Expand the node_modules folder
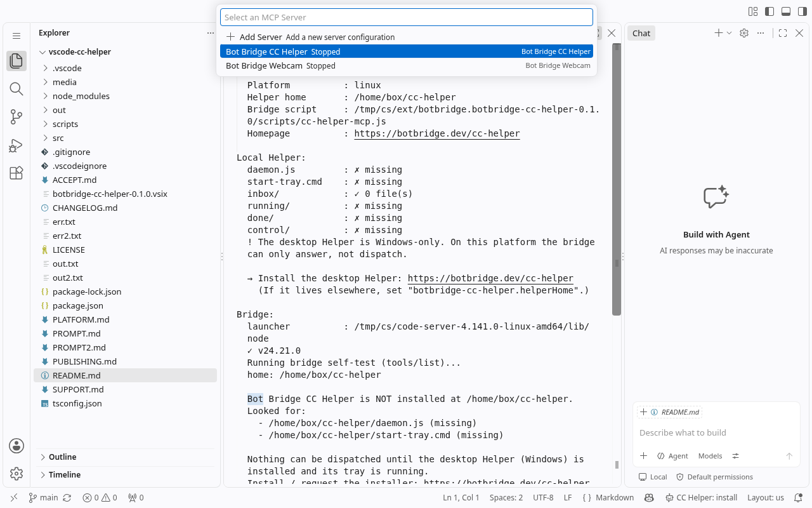The width and height of the screenshot is (812, 508). [x=125, y=96]
